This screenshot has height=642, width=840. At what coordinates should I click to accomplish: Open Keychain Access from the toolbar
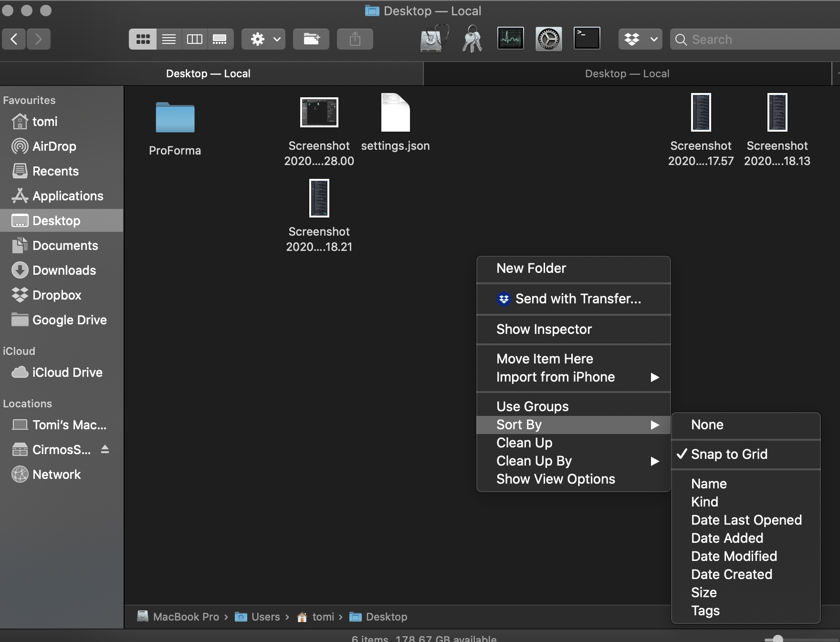click(x=472, y=39)
